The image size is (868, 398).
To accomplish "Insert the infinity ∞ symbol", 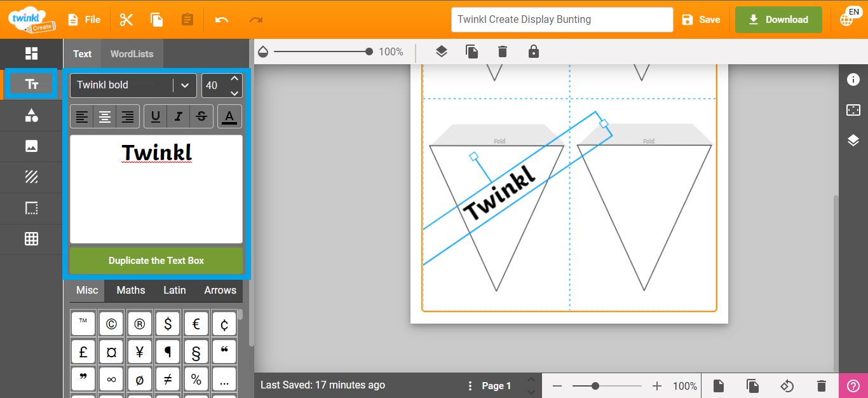I will click(111, 379).
